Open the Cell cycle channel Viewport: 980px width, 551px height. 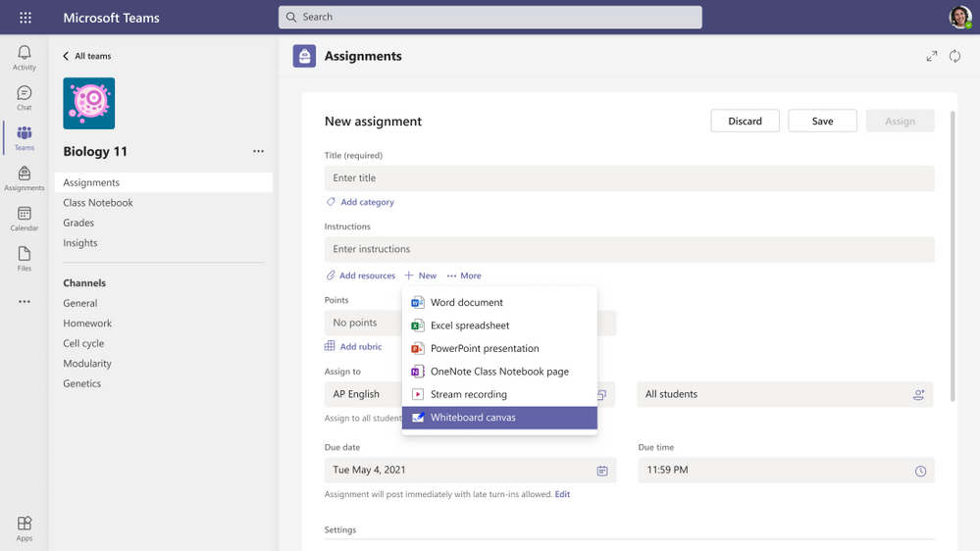83,343
